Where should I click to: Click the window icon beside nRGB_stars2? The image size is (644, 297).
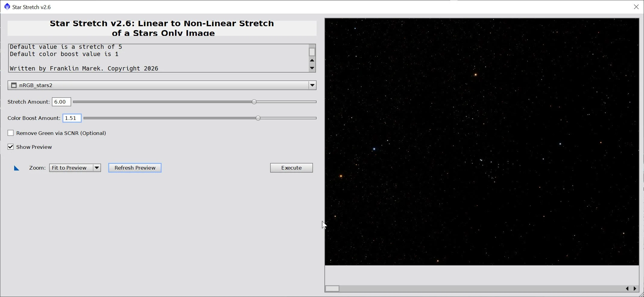pyautogui.click(x=14, y=85)
